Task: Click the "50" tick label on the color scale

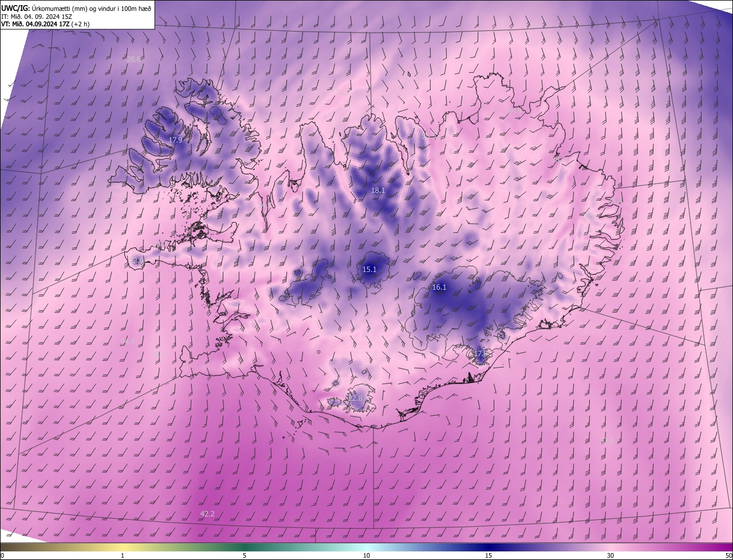Action: coord(728,555)
